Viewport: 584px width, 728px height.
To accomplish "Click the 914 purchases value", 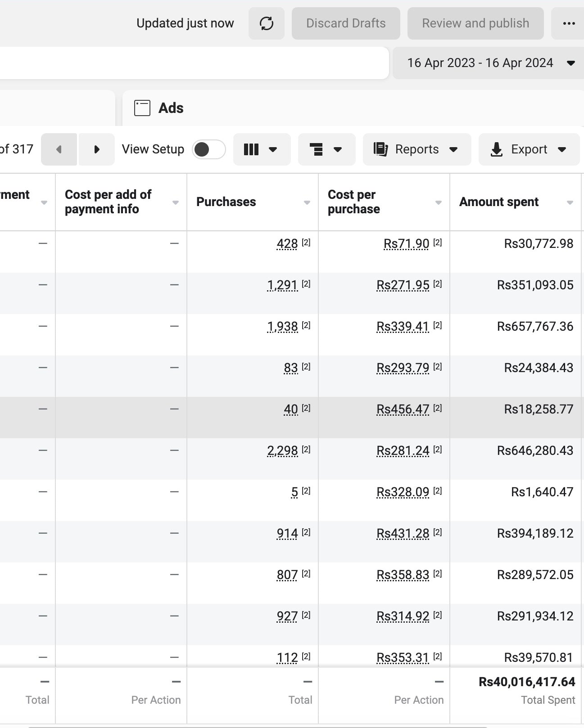I will 287,534.
